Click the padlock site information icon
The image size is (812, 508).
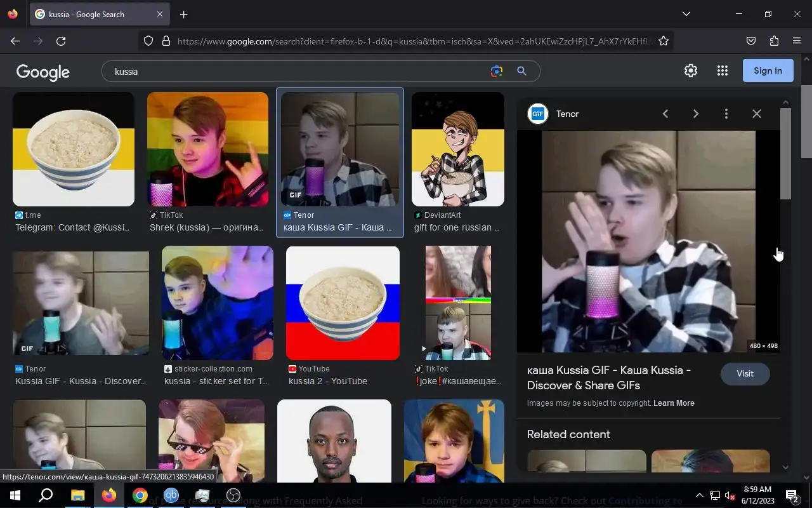click(x=166, y=41)
